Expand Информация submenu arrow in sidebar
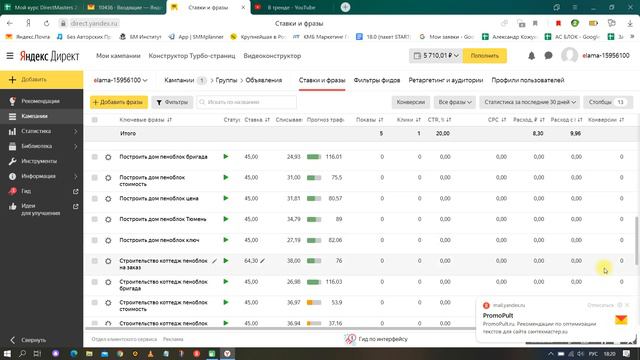The width and height of the screenshot is (640, 360). tap(76, 176)
